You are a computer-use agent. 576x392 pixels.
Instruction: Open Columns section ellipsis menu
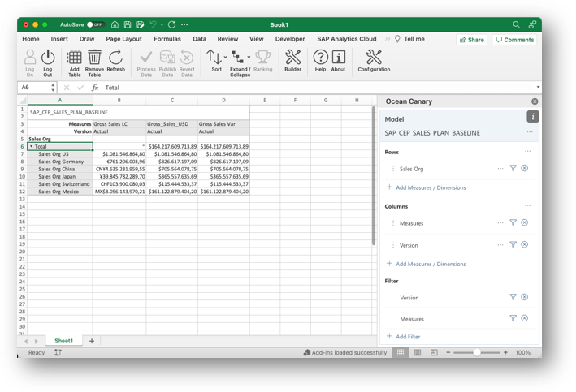click(527, 205)
